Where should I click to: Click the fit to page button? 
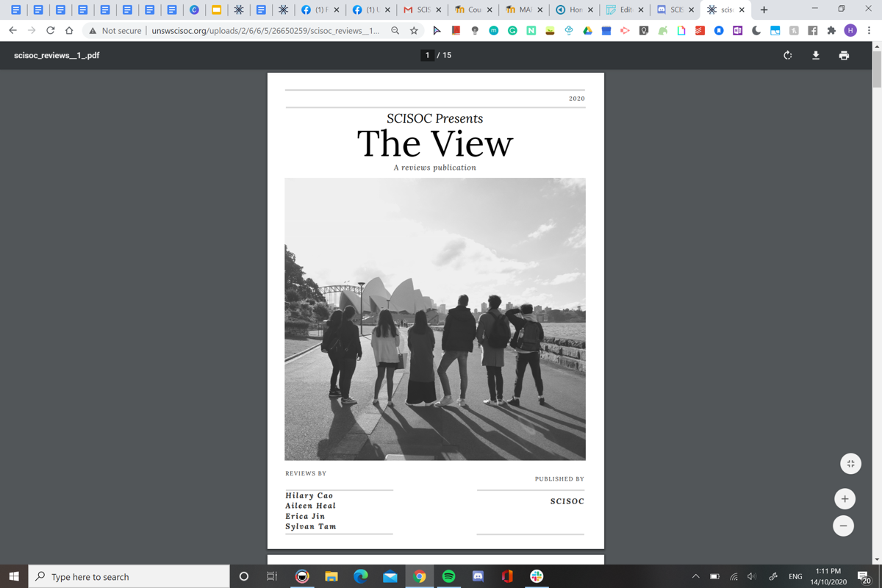click(850, 464)
